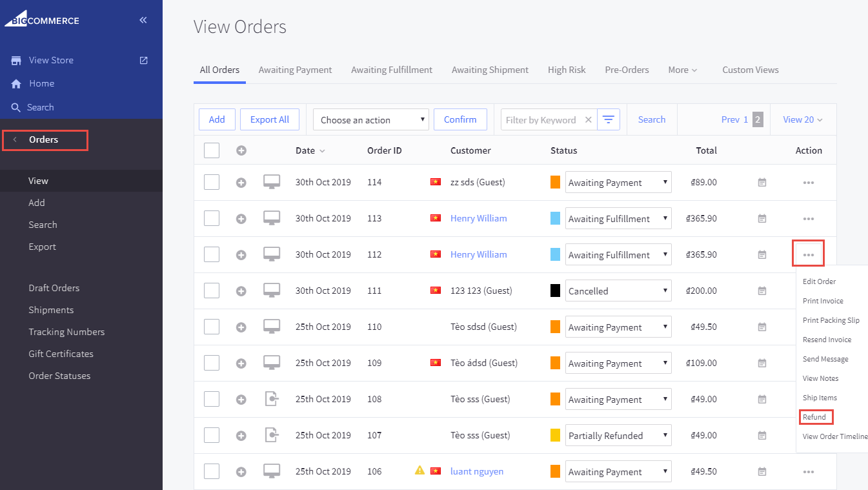This screenshot has width=868, height=490.
Task: Click the warning icon on order 106
Action: 419,471
